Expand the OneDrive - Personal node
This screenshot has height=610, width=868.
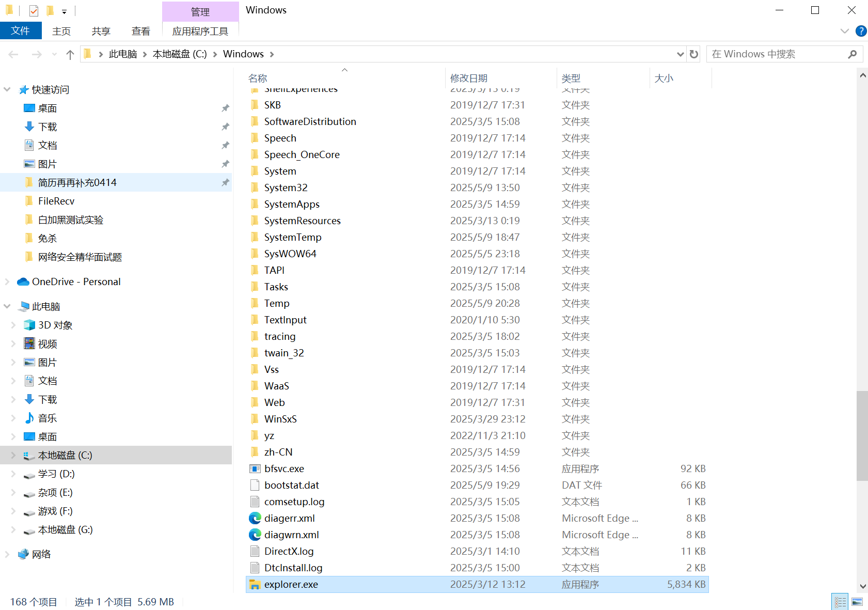(7, 281)
